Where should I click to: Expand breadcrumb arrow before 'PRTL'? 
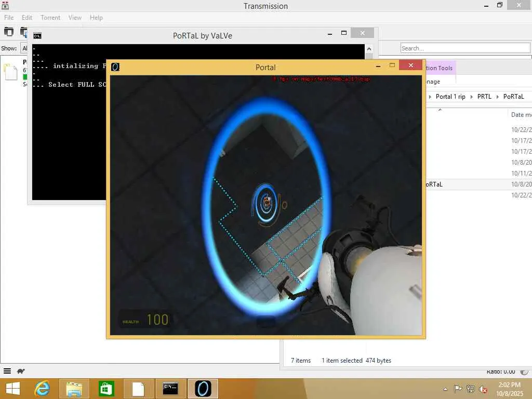coord(471,97)
